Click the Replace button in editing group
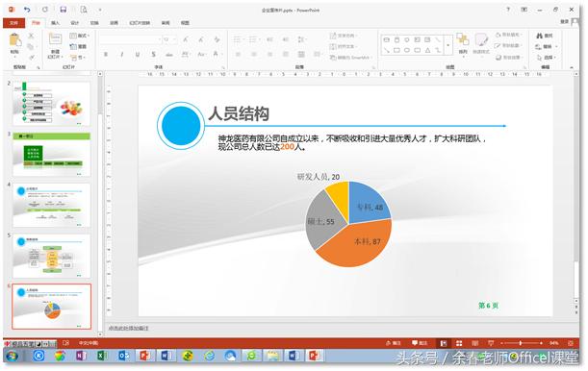The height and width of the screenshot is (371, 588). (x=546, y=47)
